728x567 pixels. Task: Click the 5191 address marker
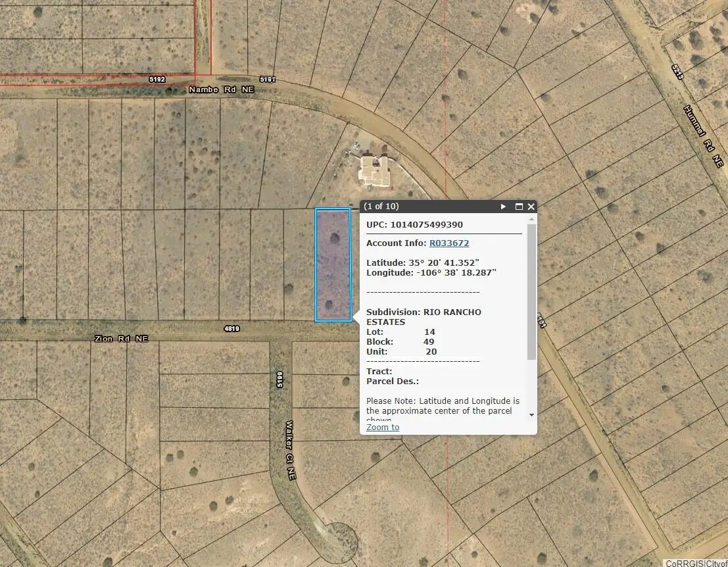pos(267,79)
